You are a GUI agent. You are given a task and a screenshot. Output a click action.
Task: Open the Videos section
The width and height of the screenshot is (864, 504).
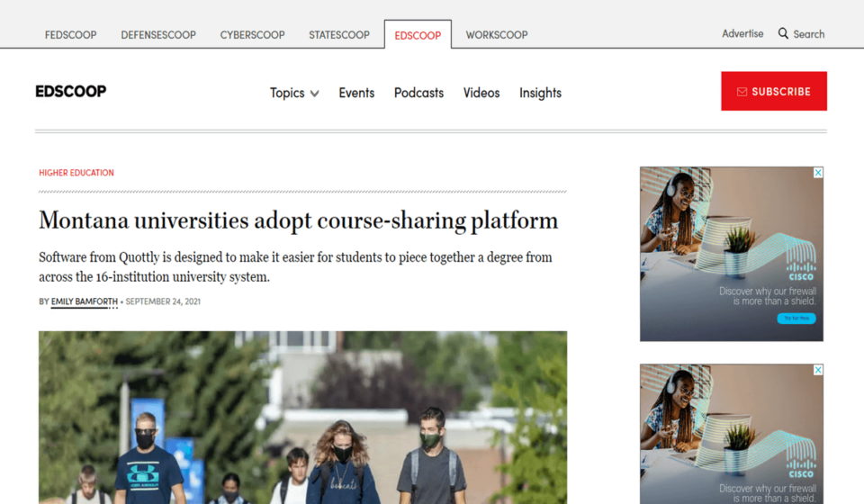click(x=481, y=93)
